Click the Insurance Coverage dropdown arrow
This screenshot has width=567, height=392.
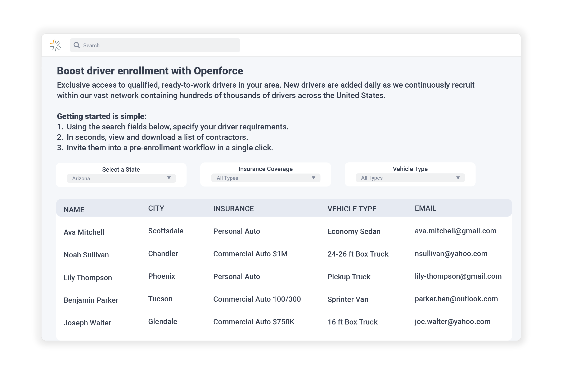tap(314, 178)
